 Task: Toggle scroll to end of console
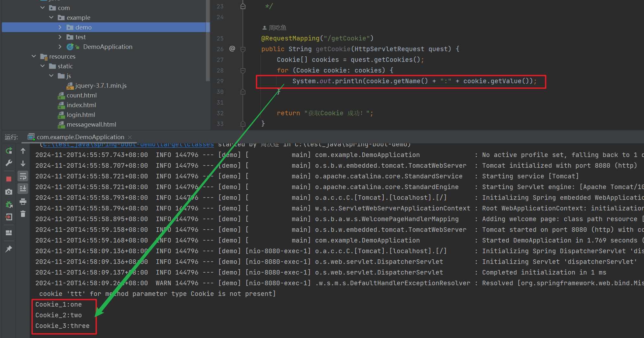(23, 188)
